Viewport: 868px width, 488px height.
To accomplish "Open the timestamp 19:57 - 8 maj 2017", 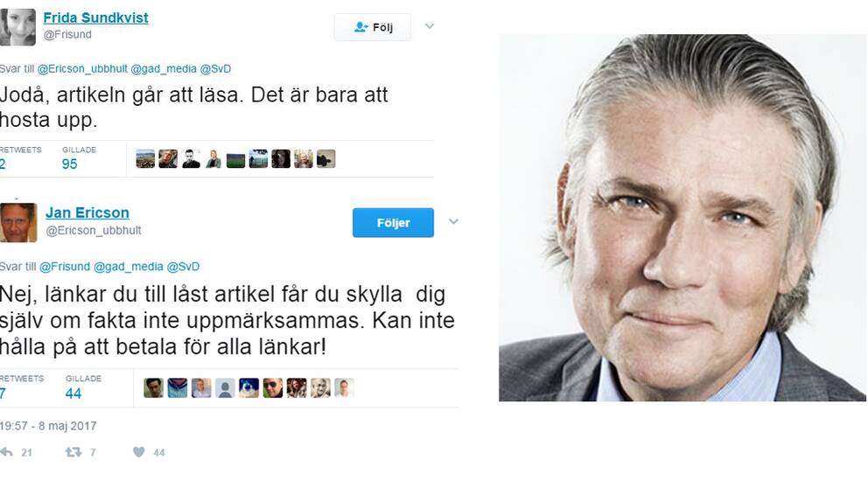I will [48, 426].
